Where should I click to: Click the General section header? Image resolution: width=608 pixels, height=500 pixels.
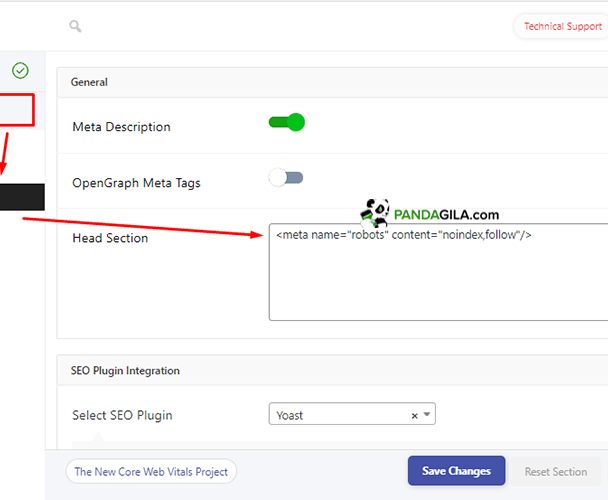coord(90,82)
